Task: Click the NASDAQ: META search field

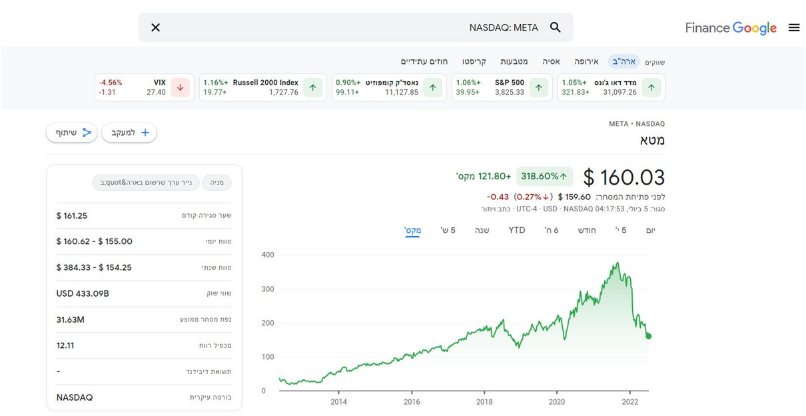Action: click(x=400, y=28)
